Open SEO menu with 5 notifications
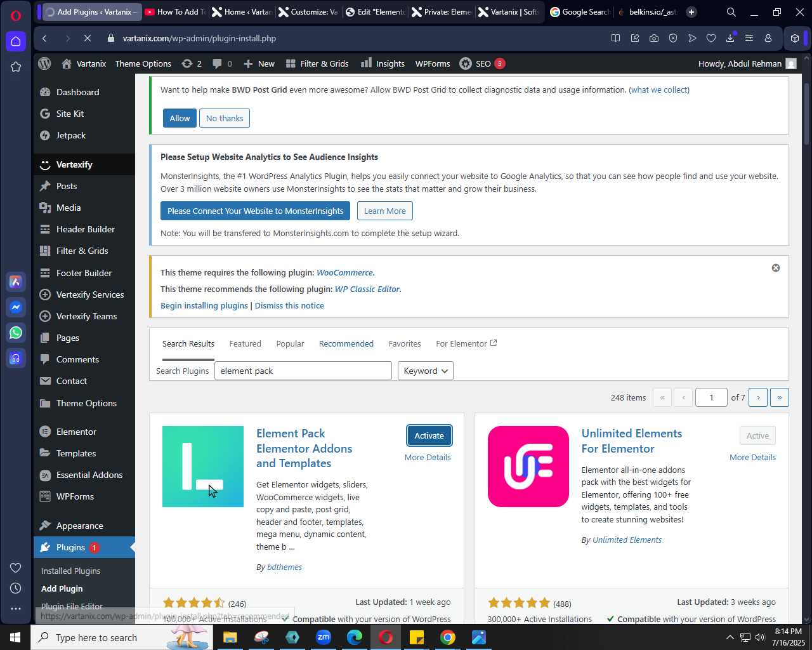This screenshot has width=812, height=650. tap(482, 63)
